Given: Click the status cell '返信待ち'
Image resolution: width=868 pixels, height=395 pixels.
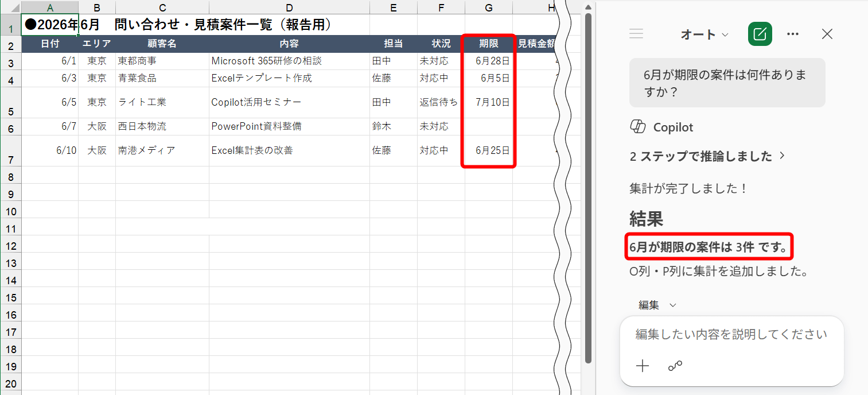Looking at the screenshot, I should [441, 102].
